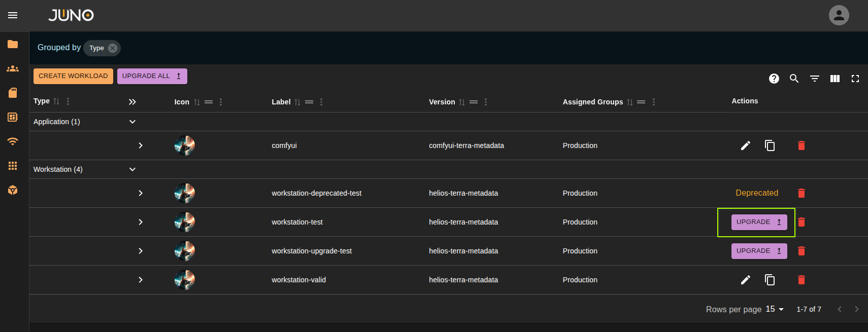This screenshot has height=332, width=868.
Task: Open the rows per page dropdown
Action: pos(775,309)
